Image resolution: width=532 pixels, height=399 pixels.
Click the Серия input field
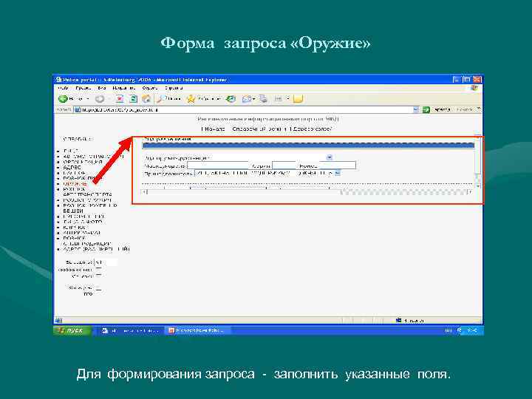click(x=284, y=166)
